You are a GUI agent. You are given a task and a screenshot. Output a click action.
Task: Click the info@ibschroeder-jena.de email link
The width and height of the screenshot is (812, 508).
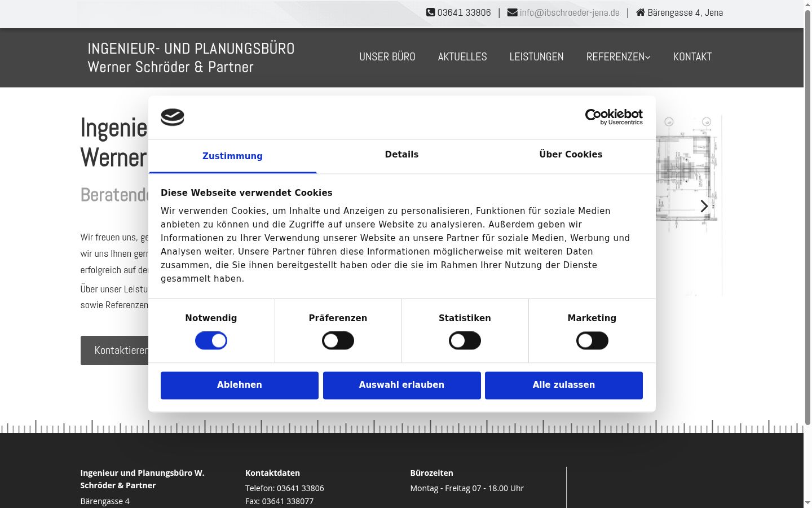pyautogui.click(x=570, y=12)
